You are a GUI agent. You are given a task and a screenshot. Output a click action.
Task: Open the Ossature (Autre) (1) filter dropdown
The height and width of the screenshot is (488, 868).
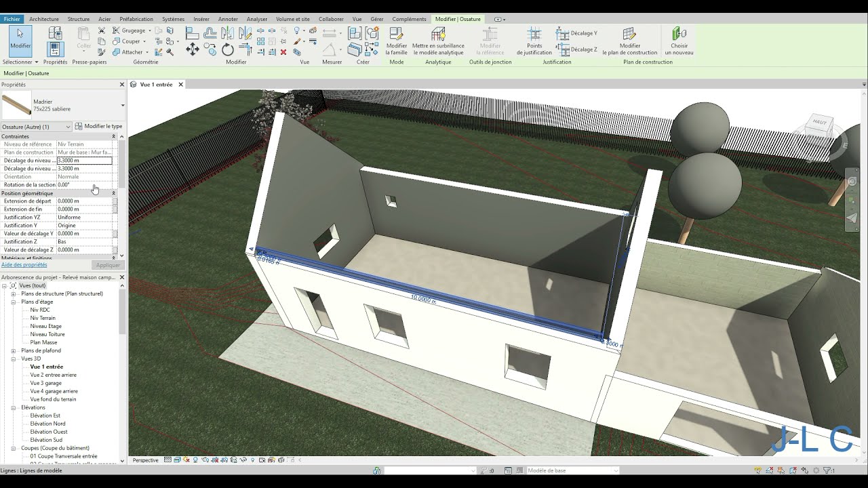tap(37, 127)
